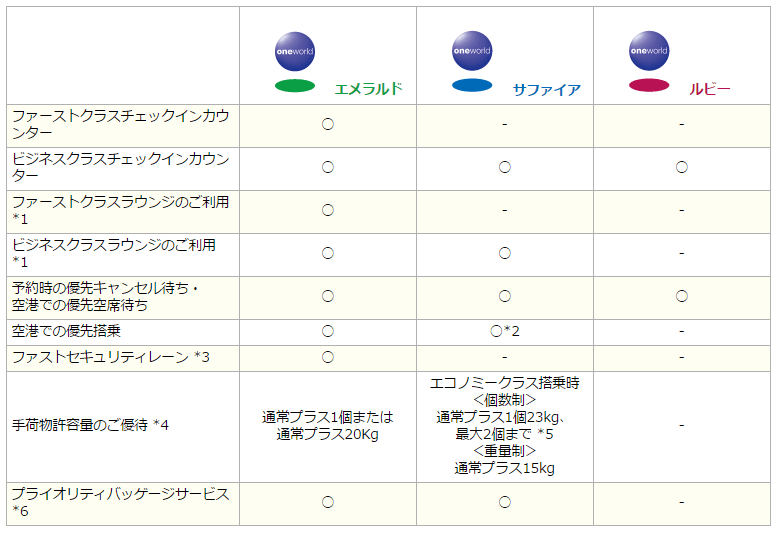778x533 pixels.
Task: Click Sapphire circle for Priority Baggage Service
Action: [x=505, y=503]
